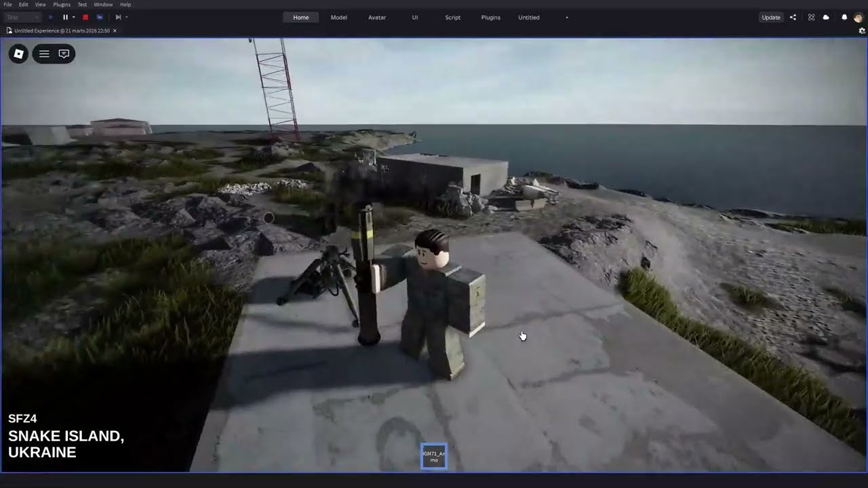Add a new custom ribbon tab
This screenshot has width=868, height=488.
pyautogui.click(x=567, y=17)
